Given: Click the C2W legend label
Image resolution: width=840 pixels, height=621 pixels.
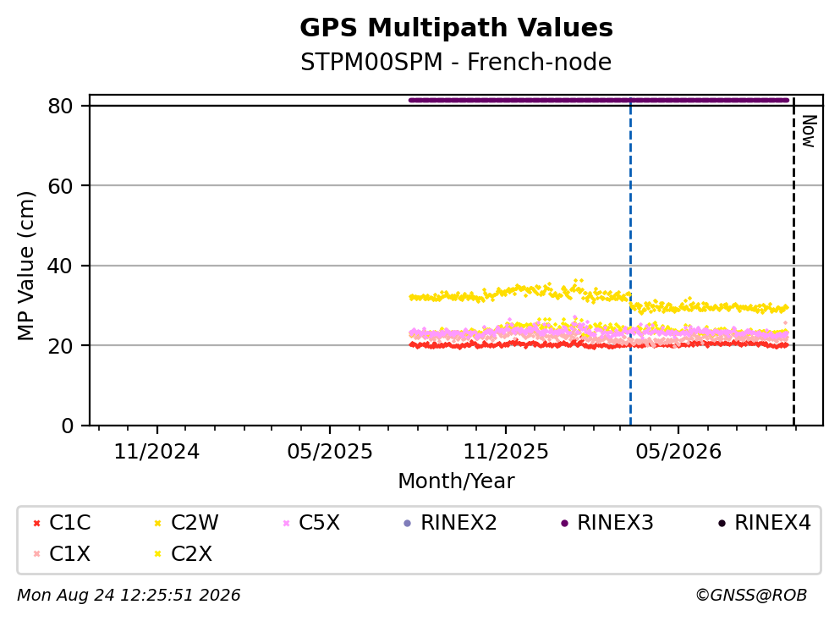Looking at the screenshot, I should point(195,522).
